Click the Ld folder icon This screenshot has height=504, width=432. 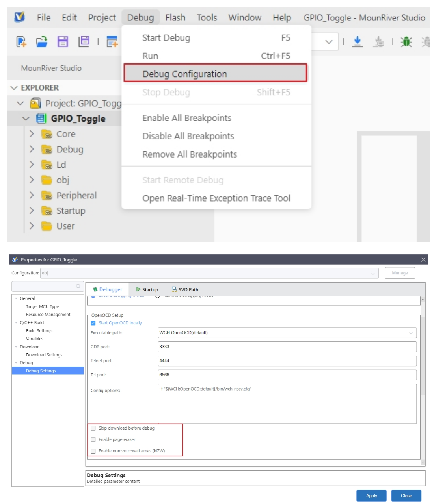tap(47, 165)
